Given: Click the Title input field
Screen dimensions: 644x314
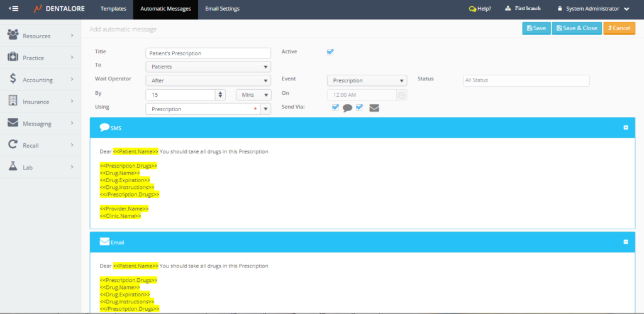Looking at the screenshot, I should [x=208, y=53].
